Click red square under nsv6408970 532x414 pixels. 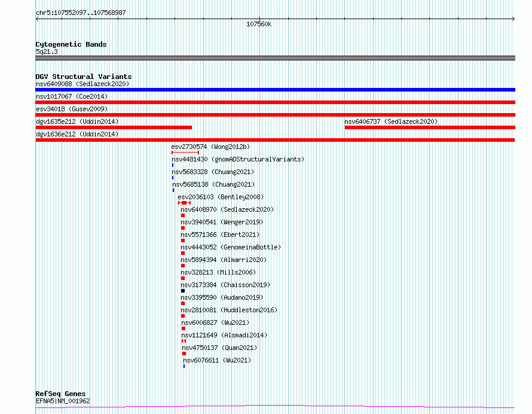click(183, 215)
